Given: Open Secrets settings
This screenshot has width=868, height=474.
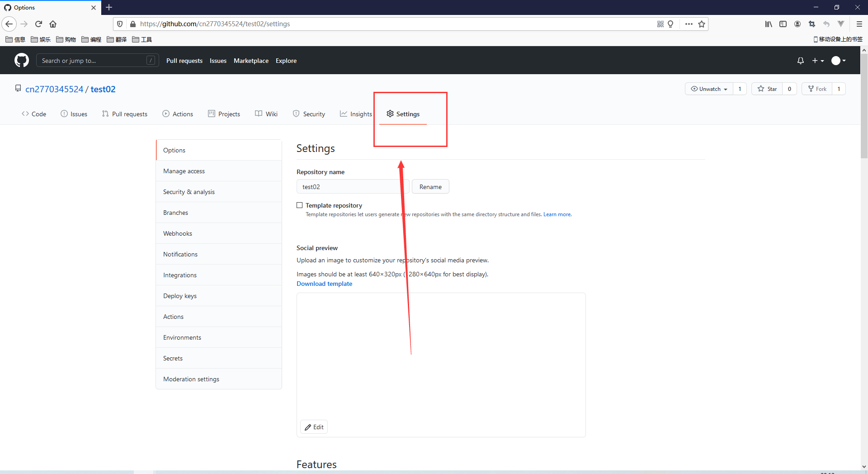Looking at the screenshot, I should pos(219,358).
